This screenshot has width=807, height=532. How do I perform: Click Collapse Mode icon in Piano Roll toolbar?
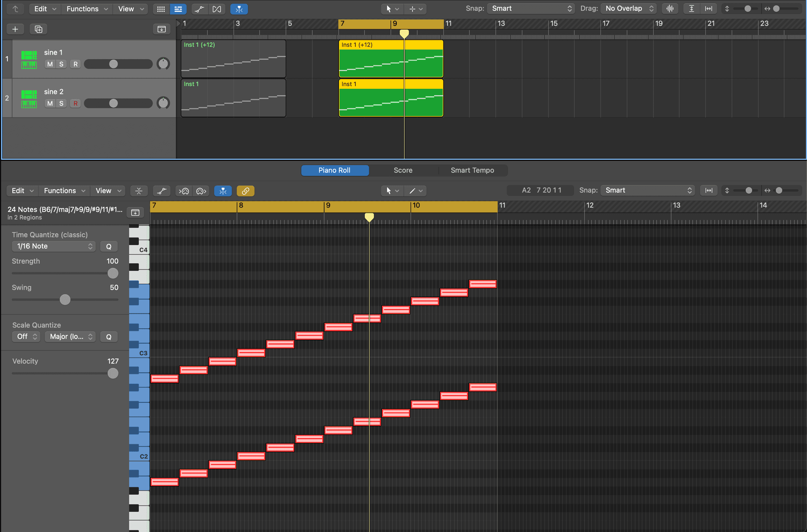click(139, 191)
